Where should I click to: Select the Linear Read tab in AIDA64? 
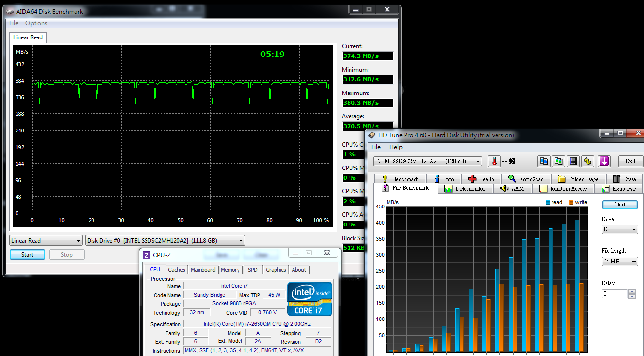[x=28, y=37]
